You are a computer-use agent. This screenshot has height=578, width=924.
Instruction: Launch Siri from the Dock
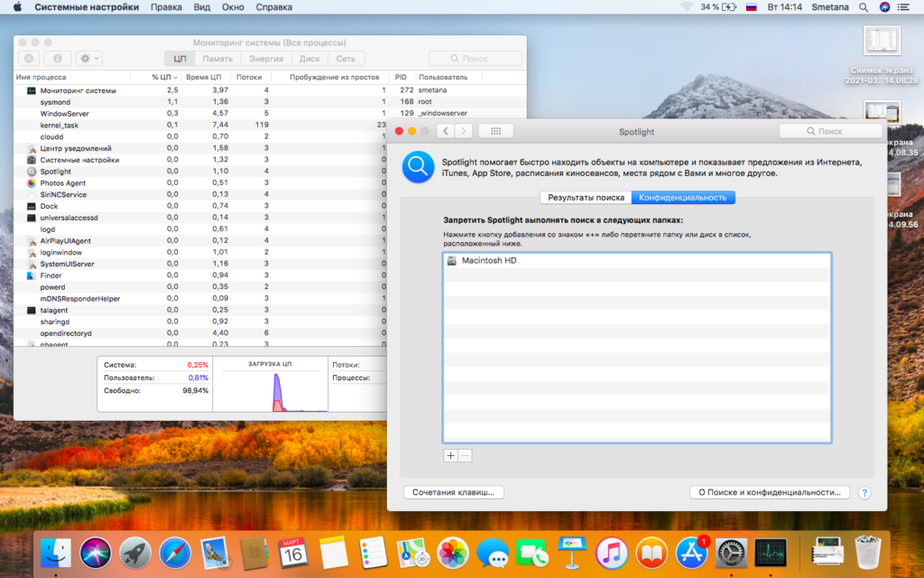(96, 554)
